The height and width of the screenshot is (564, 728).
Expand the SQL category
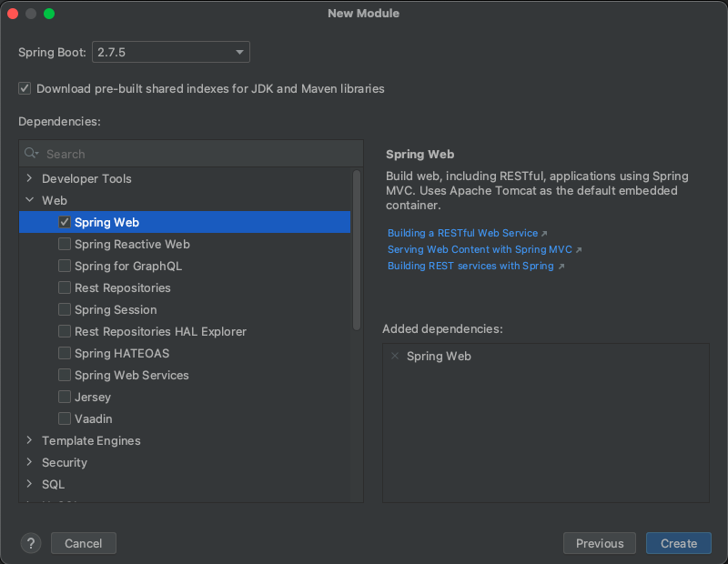click(x=30, y=484)
